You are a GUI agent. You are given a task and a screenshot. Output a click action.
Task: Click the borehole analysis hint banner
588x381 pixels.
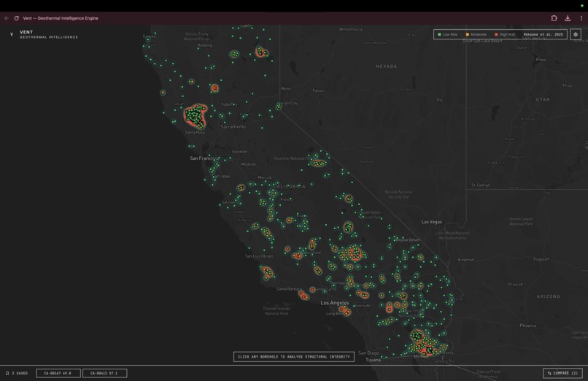(293, 357)
